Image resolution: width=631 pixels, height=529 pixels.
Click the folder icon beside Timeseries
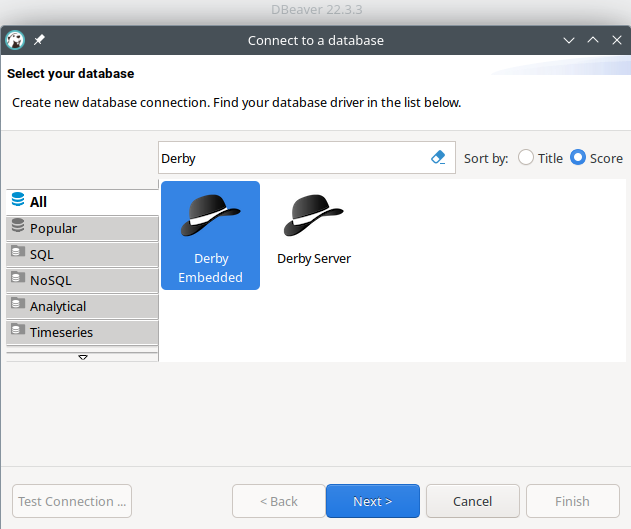[x=18, y=330]
